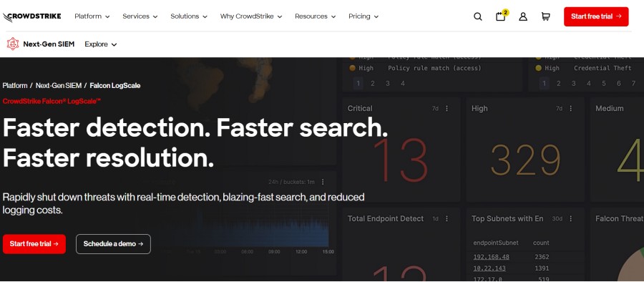Go to Next-Gen SIEM breadcrumb link

[x=59, y=85]
